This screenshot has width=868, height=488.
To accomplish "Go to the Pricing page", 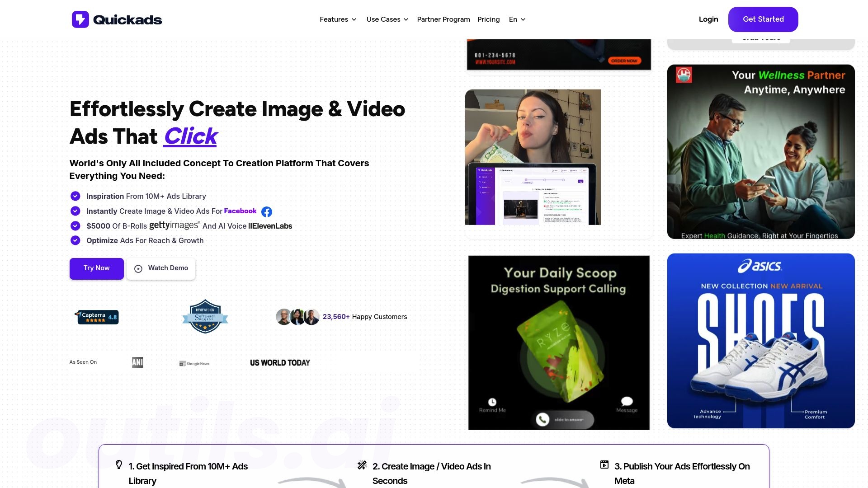I will click(x=489, y=19).
